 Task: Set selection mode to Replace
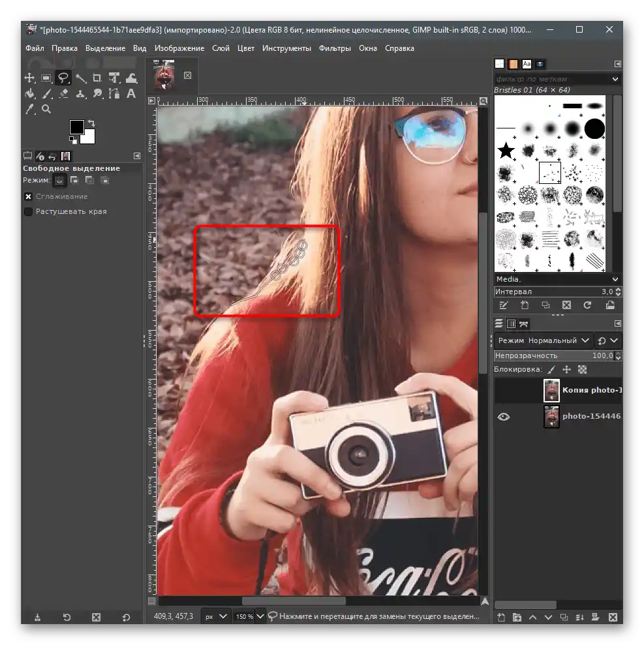[59, 180]
